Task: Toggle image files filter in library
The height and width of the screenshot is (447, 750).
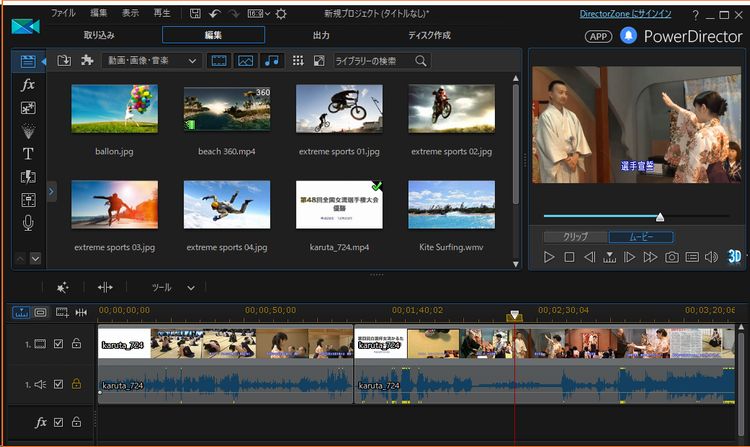Action: click(x=245, y=61)
